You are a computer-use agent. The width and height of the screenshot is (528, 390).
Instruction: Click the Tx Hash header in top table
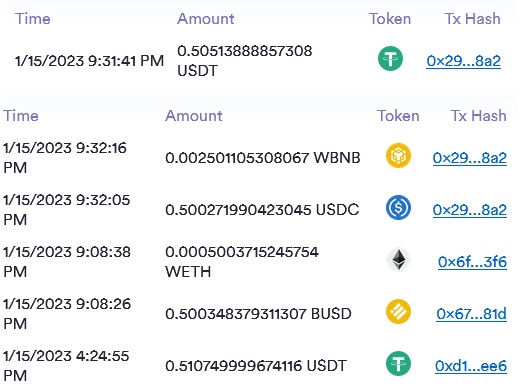click(x=472, y=19)
